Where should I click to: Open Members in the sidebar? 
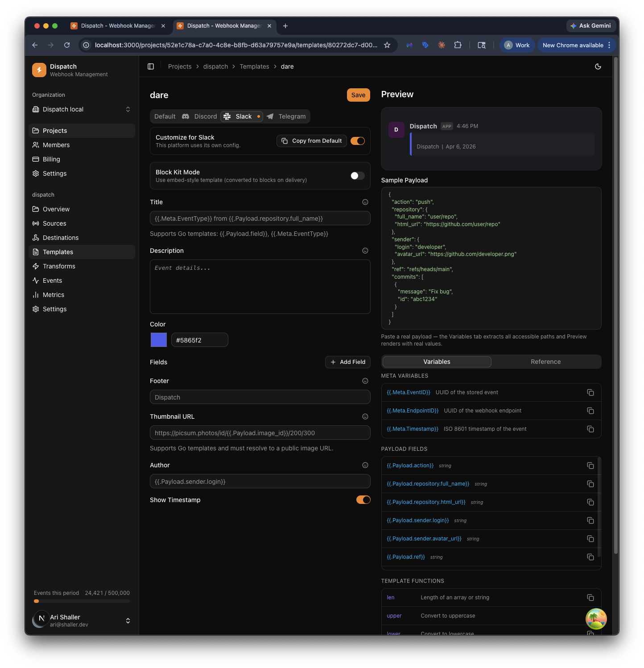[82, 145]
